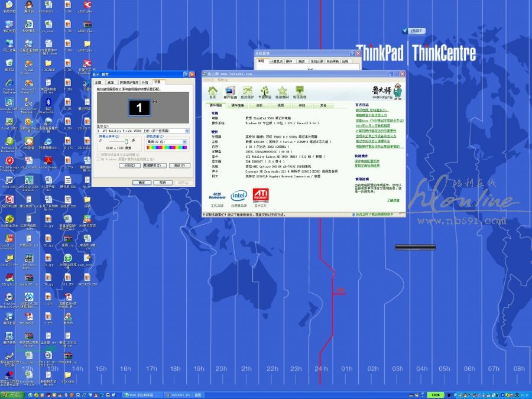Click the Windows Start button
This screenshot has width=532, height=399.
pos(11,394)
